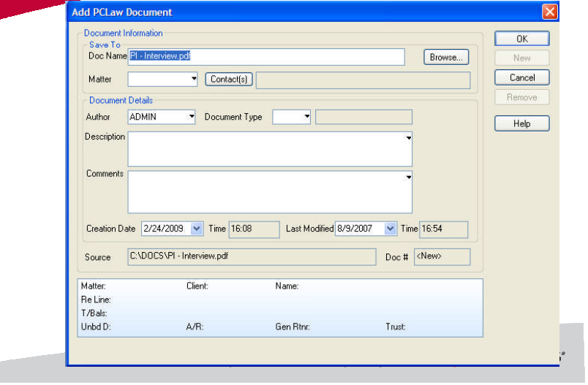
Task: Click the Matter: label in summary panel
Action: [x=94, y=286]
